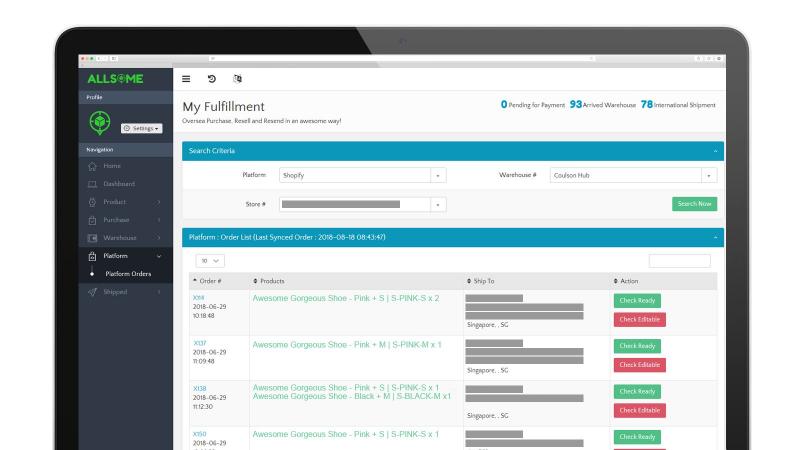This screenshot has width=800, height=450.
Task: Click the 0 Pending for Payment counter
Action: 533,105
